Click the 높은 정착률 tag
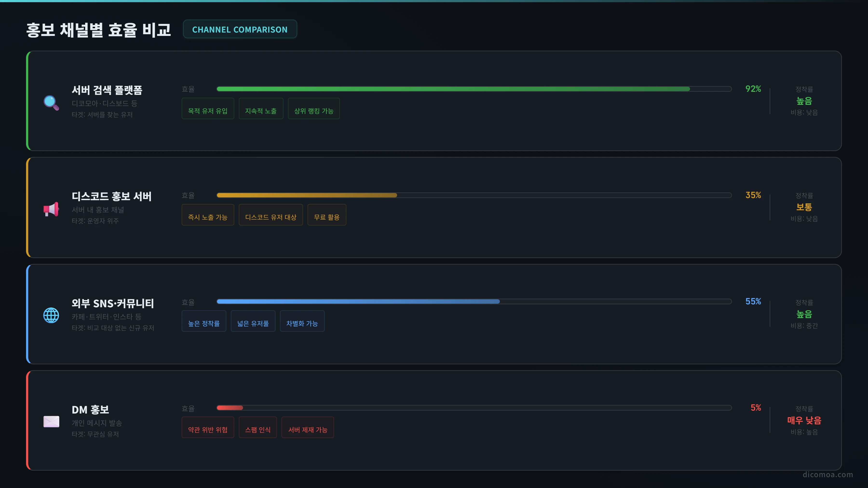The image size is (868, 488). [x=204, y=321]
